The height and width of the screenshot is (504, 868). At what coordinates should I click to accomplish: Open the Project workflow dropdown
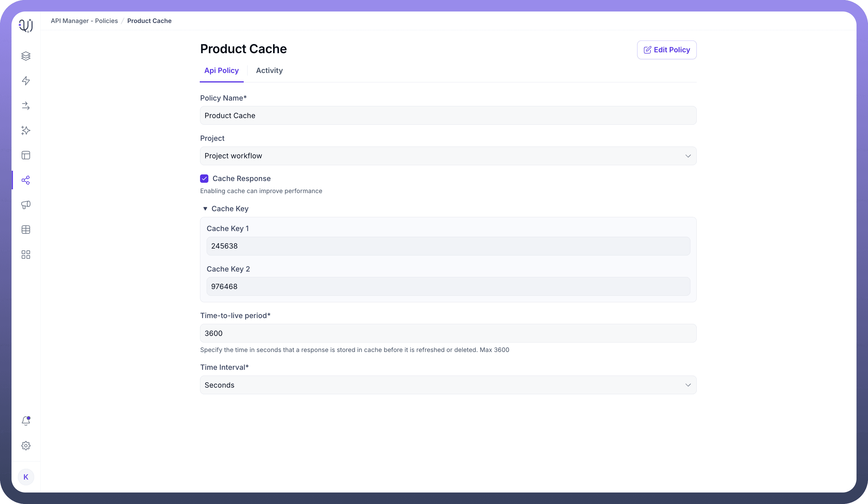(448, 156)
